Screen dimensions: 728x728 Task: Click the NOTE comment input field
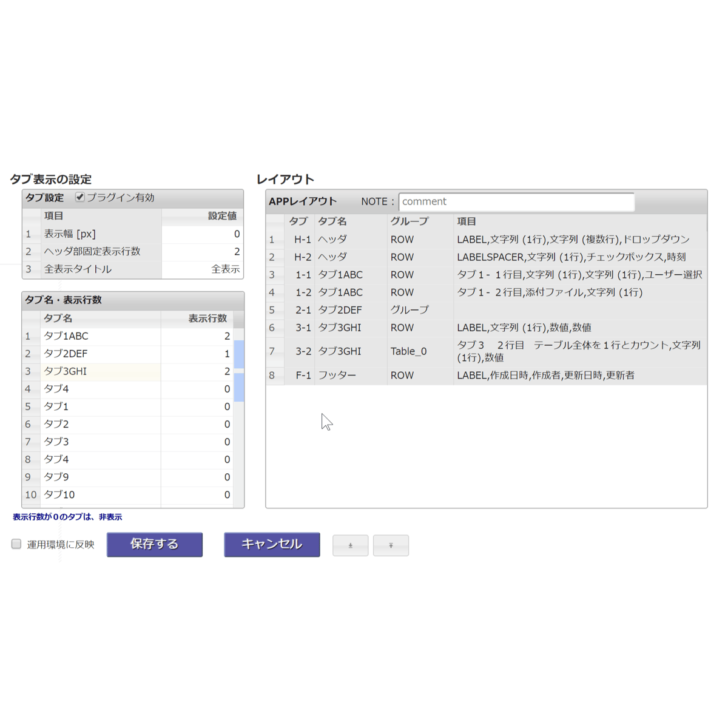pos(516,201)
